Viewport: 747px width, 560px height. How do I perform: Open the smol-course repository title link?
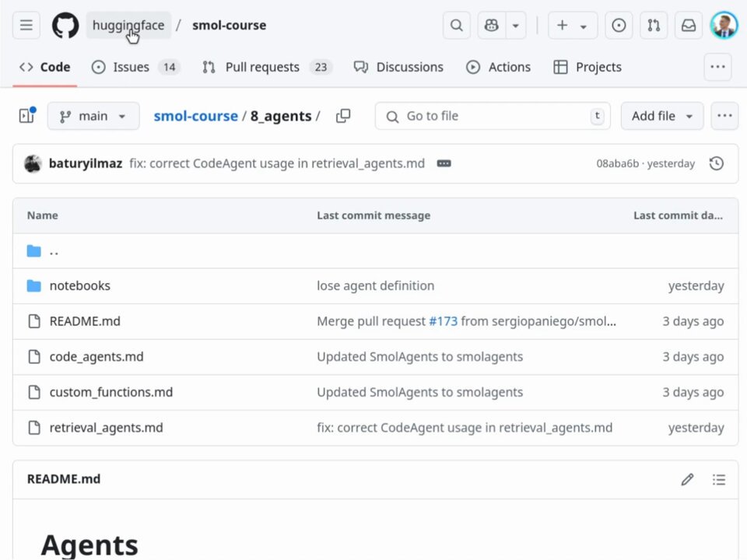tap(229, 25)
